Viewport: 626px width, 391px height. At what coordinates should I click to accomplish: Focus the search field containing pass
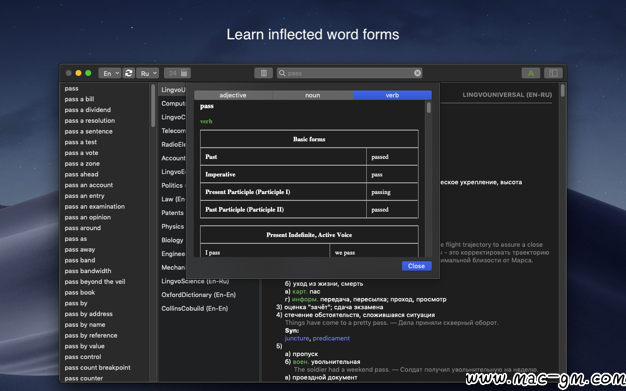(x=349, y=73)
